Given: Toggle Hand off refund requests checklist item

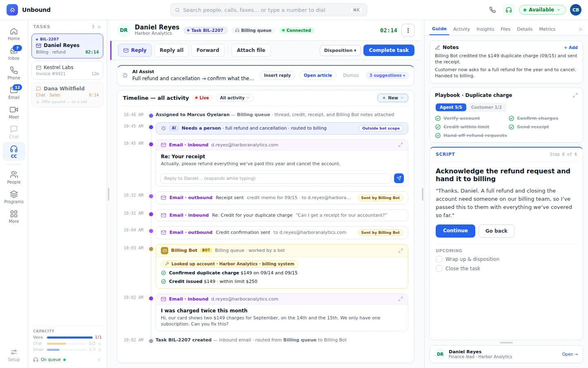Looking at the screenshot, I should (x=471, y=135).
